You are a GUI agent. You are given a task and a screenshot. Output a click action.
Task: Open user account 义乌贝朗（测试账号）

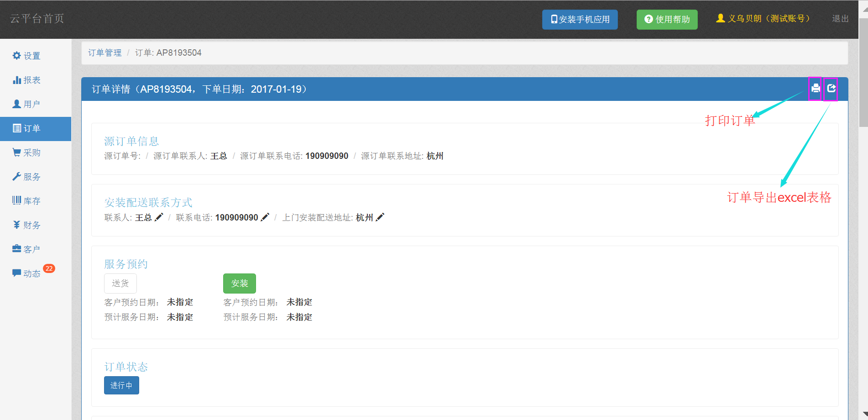click(763, 19)
